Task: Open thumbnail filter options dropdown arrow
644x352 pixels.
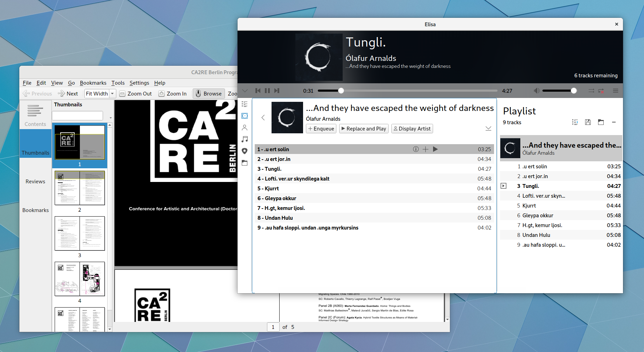Action: pos(110,118)
